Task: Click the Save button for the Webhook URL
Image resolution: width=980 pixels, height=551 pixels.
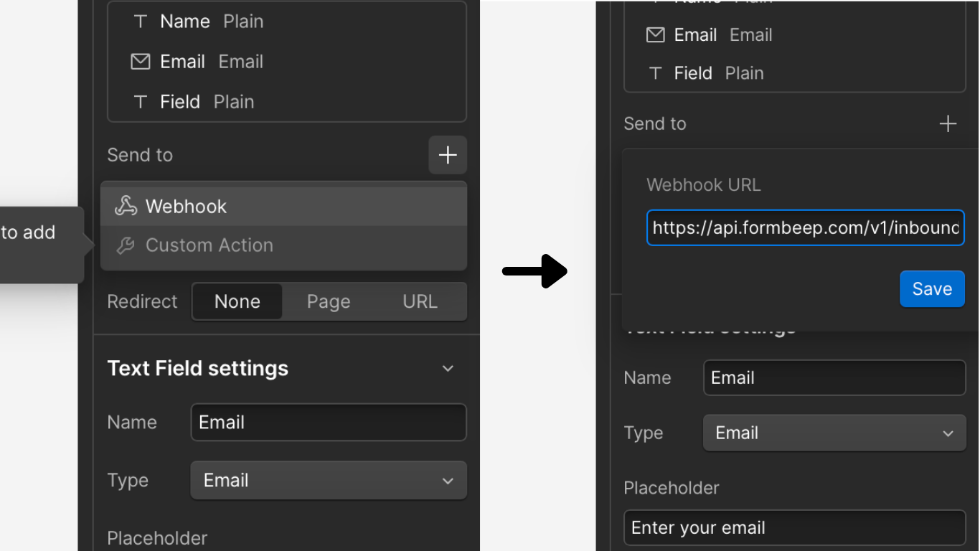Action: (x=932, y=288)
